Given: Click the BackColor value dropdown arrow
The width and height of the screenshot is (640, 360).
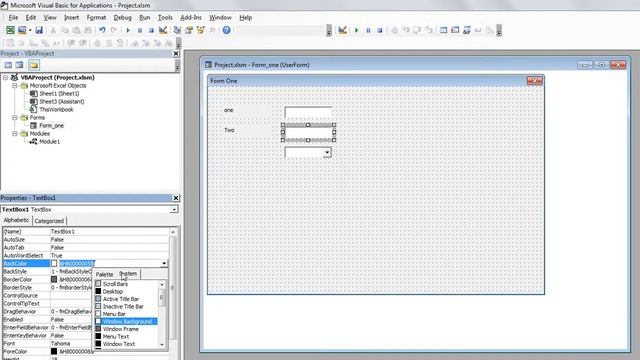Looking at the screenshot, I should pos(164,263).
